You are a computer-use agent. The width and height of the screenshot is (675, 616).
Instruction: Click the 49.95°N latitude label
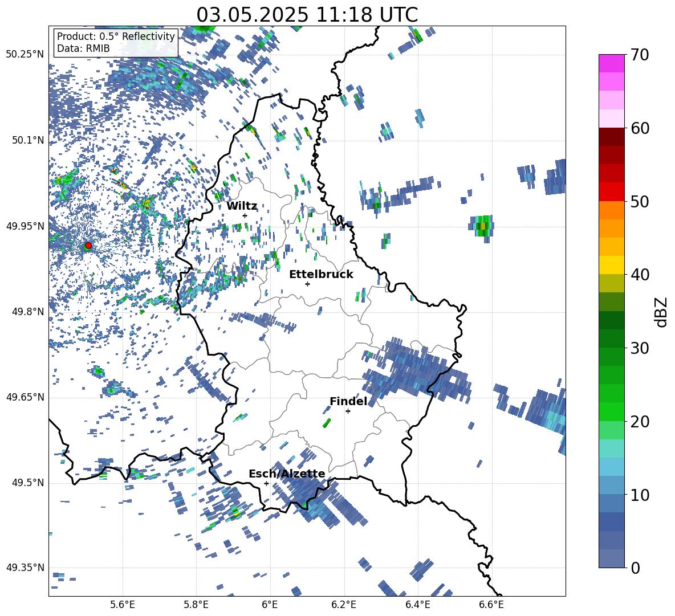click(25, 226)
